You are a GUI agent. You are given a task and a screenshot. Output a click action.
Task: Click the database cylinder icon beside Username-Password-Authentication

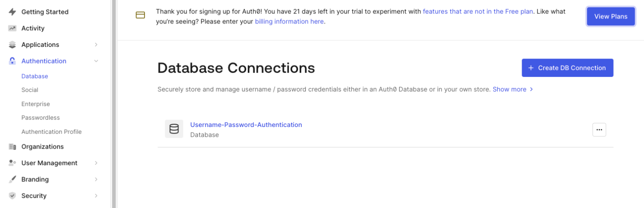(x=174, y=129)
